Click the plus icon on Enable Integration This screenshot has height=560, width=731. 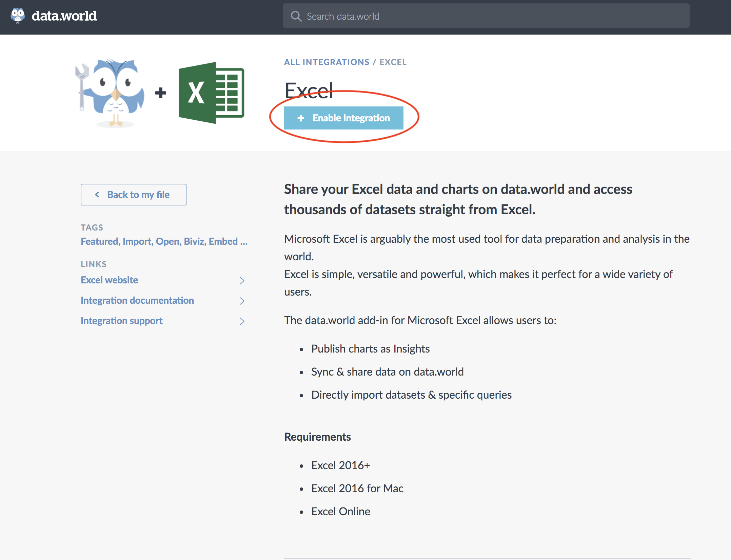[x=300, y=118]
